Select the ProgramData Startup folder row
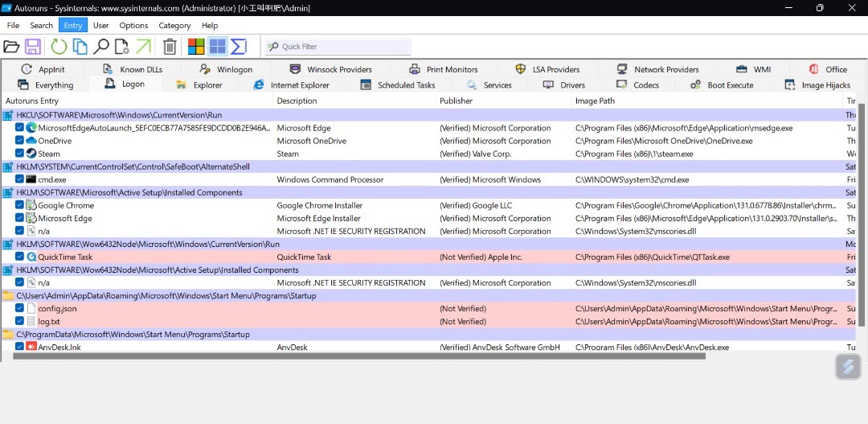Viewport: 868px width, 424px height. pos(429,334)
